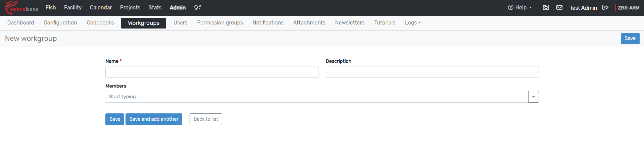Click the top-right Save button
Viewport: 644px width, 158px height.
pos(630,38)
